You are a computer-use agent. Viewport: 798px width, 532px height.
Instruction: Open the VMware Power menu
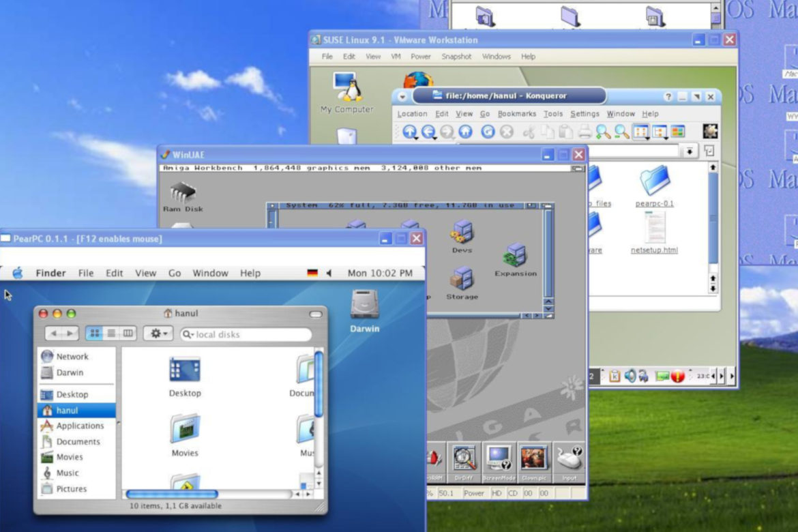420,57
